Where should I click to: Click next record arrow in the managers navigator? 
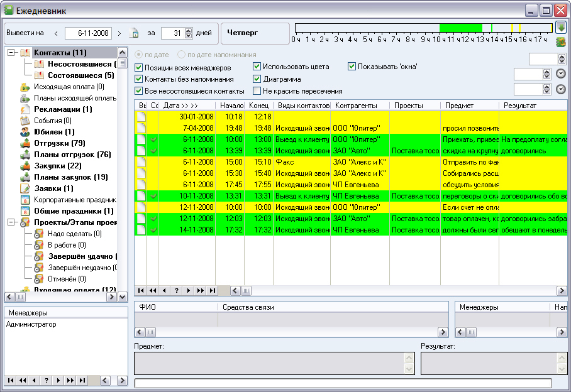tap(58, 380)
